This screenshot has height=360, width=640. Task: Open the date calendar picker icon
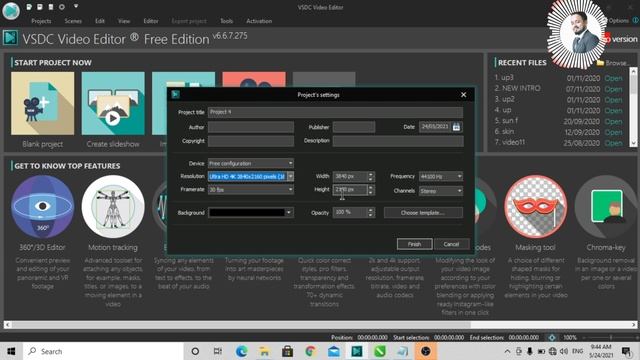point(456,127)
